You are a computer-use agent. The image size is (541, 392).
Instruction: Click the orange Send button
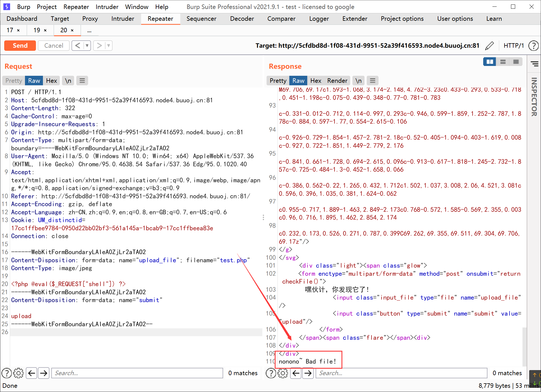pyautogui.click(x=20, y=45)
